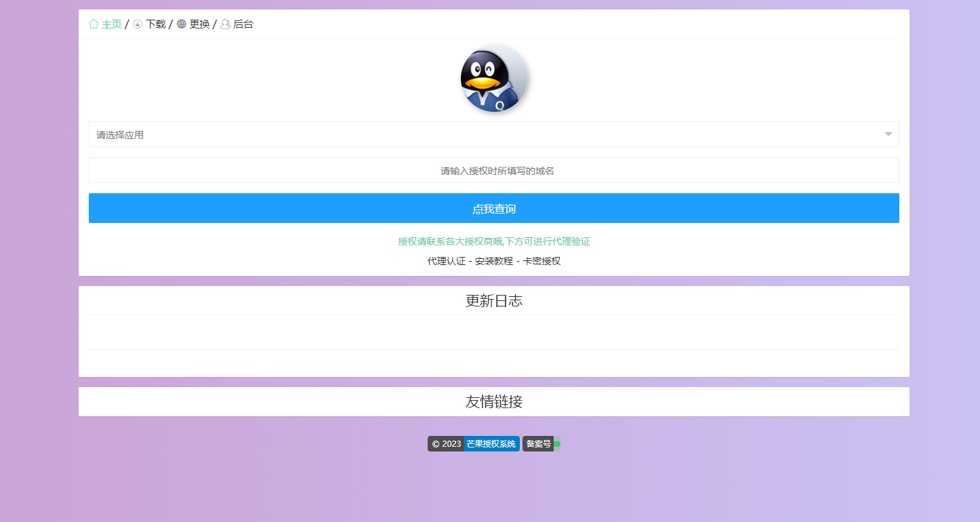Image resolution: width=980 pixels, height=522 pixels.
Task: Open the 后台 admin link
Action: click(243, 24)
